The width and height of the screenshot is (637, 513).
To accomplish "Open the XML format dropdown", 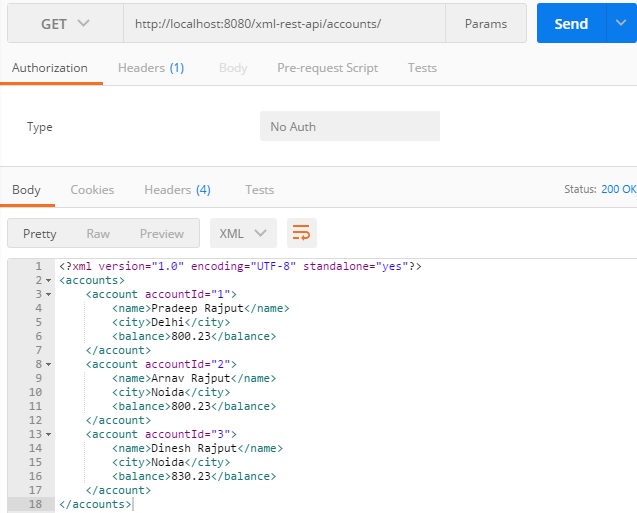I will point(243,233).
